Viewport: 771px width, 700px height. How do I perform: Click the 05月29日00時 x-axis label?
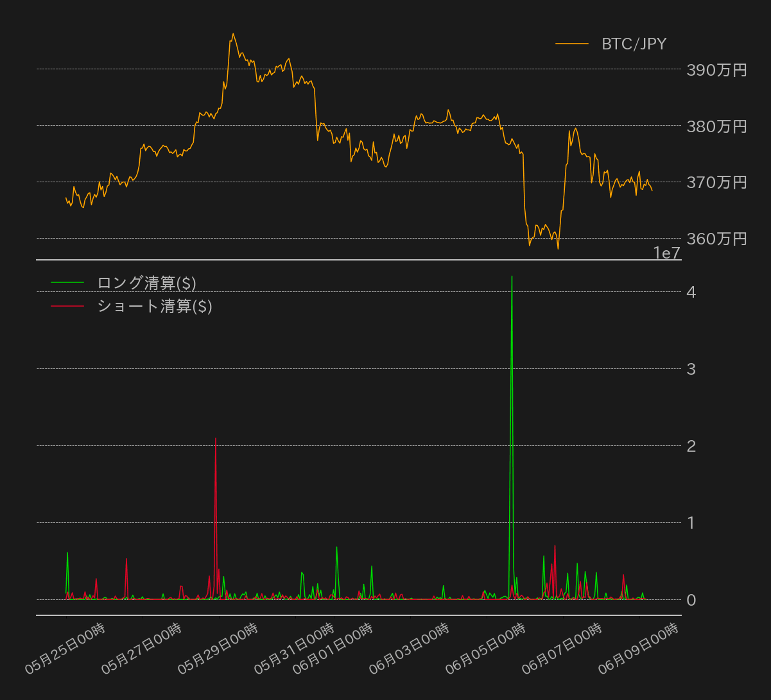218,648
